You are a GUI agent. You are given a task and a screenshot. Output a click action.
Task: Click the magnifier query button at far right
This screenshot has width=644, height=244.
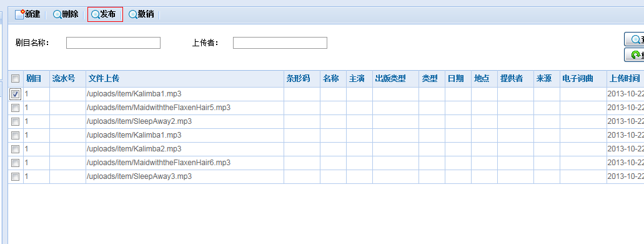(634, 39)
